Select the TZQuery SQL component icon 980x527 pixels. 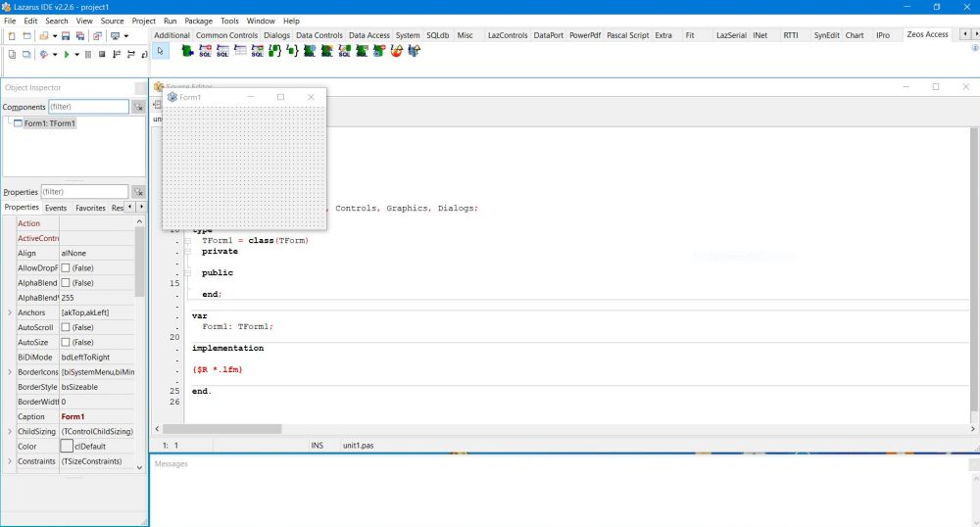[x=222, y=51]
